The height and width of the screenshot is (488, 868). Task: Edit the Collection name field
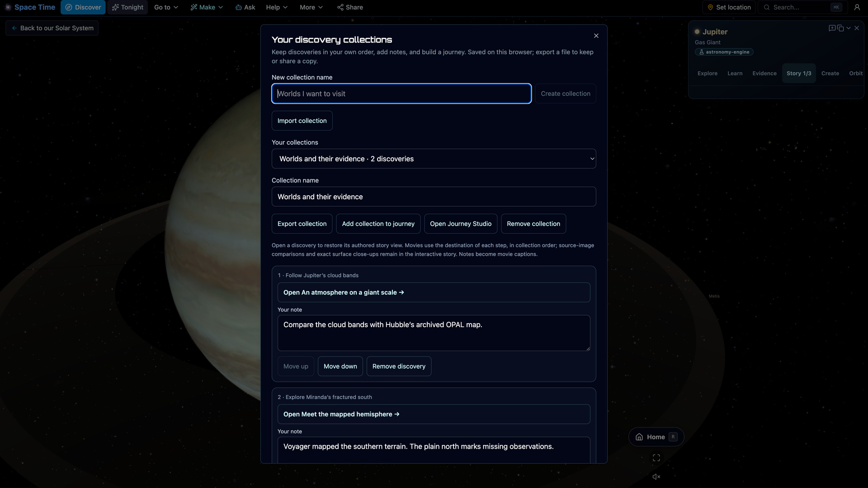(434, 197)
